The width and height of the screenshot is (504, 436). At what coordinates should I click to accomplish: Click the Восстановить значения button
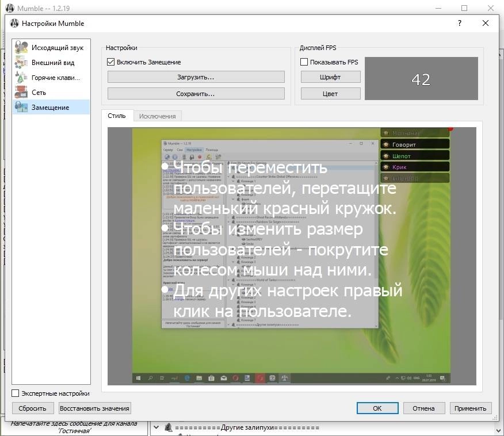click(x=94, y=408)
